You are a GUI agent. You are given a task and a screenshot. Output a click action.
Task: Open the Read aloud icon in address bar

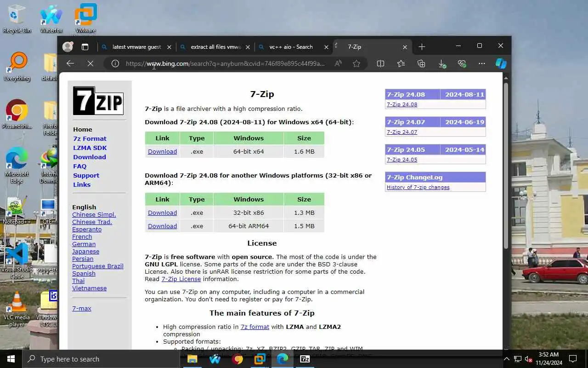pyautogui.click(x=338, y=63)
